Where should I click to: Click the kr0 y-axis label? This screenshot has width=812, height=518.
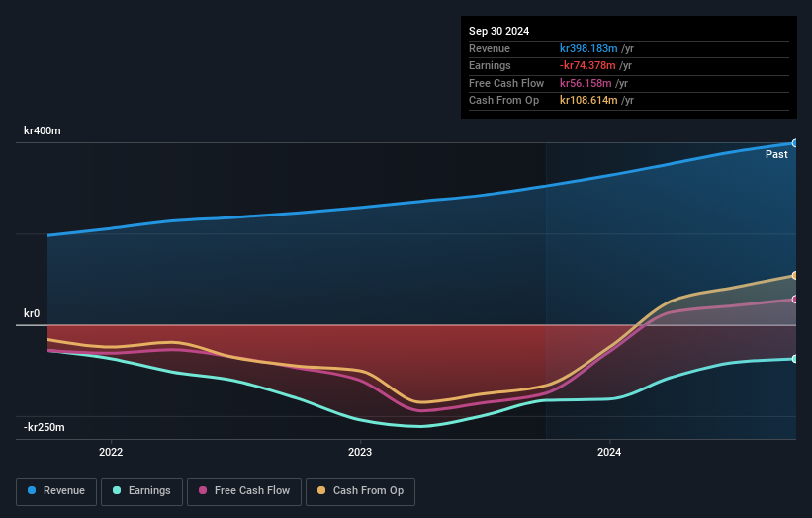pyautogui.click(x=32, y=313)
